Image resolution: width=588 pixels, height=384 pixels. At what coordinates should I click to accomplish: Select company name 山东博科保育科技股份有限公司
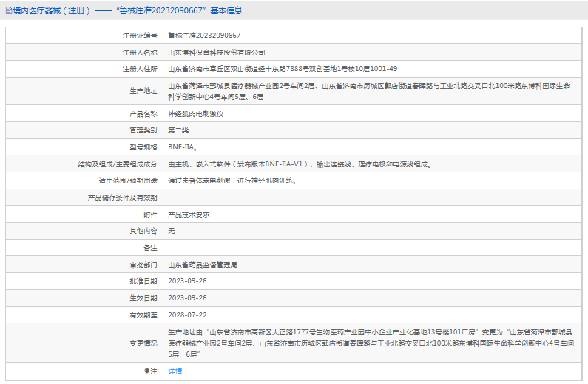pyautogui.click(x=217, y=53)
